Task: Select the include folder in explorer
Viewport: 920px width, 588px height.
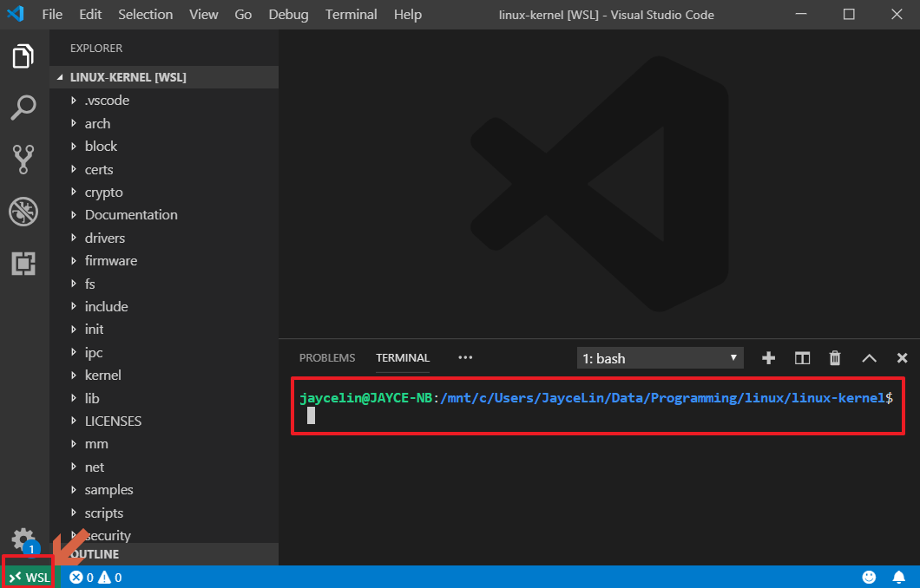Action: point(164,307)
